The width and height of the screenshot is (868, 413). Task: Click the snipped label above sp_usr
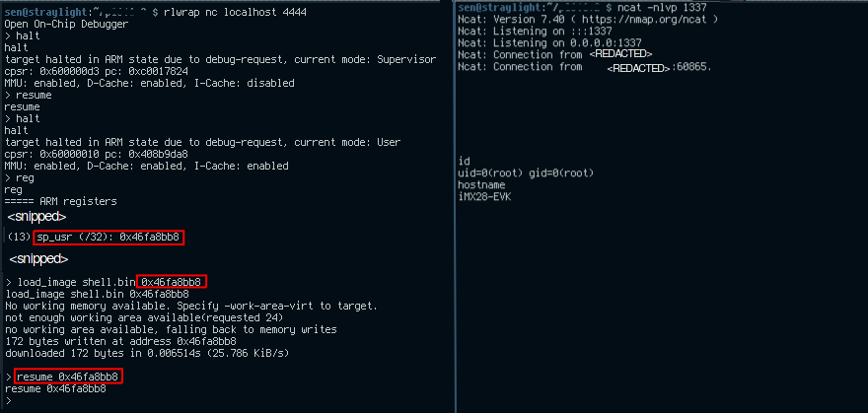[36, 215]
